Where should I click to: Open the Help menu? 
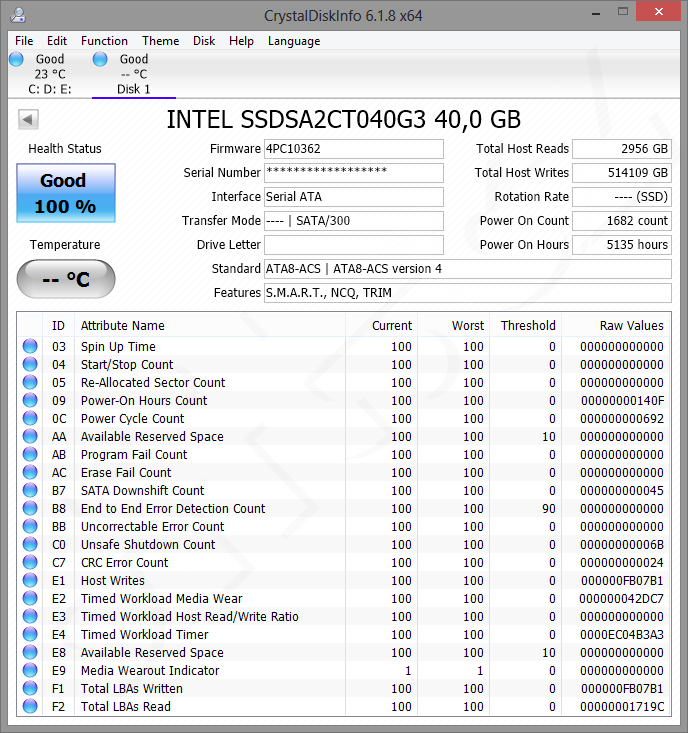241,41
